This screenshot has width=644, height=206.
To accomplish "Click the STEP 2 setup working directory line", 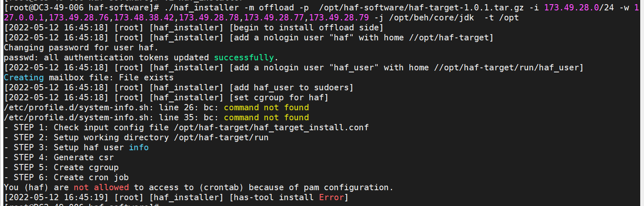I will tap(136, 137).
